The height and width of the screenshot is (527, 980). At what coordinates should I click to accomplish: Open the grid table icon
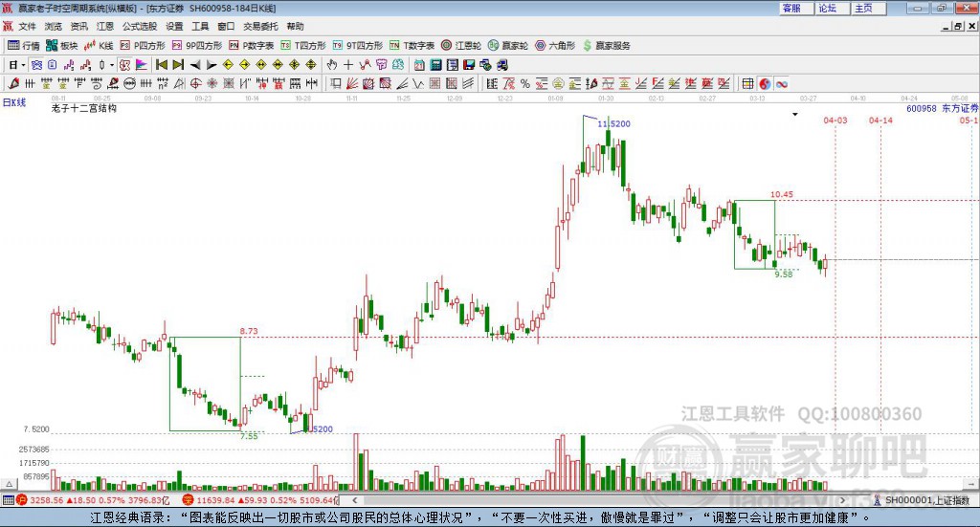747,83
